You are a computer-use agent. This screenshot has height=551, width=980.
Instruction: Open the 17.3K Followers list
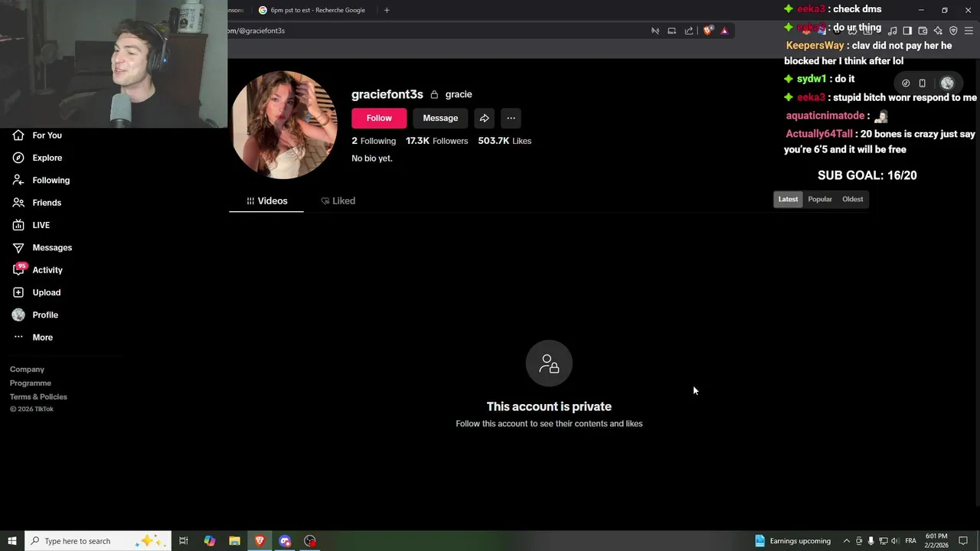[436, 141]
